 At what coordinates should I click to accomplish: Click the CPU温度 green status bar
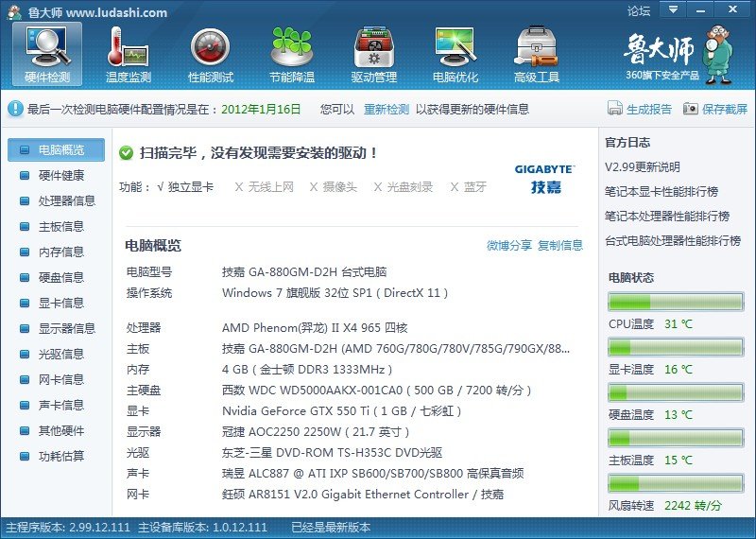(676, 302)
